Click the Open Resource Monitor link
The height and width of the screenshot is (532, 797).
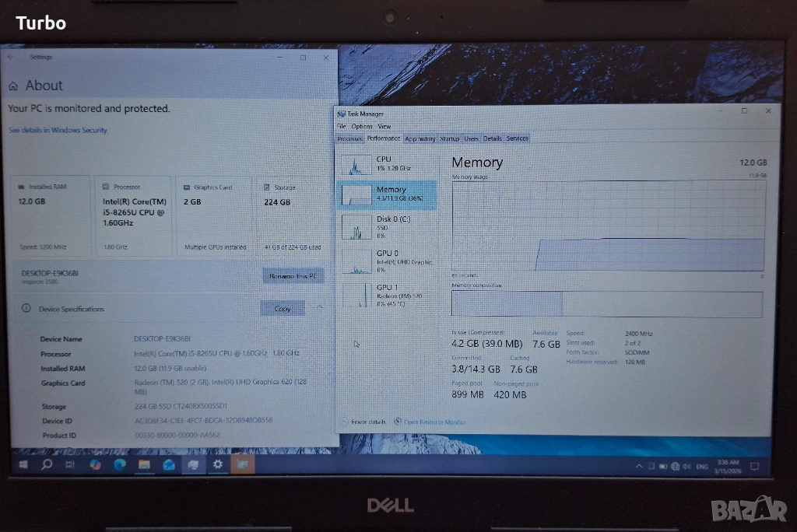[434, 422]
